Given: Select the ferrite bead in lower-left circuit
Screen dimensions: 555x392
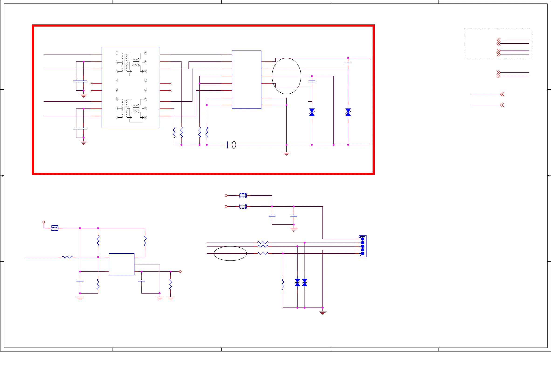Looking at the screenshot, I should [55, 228].
